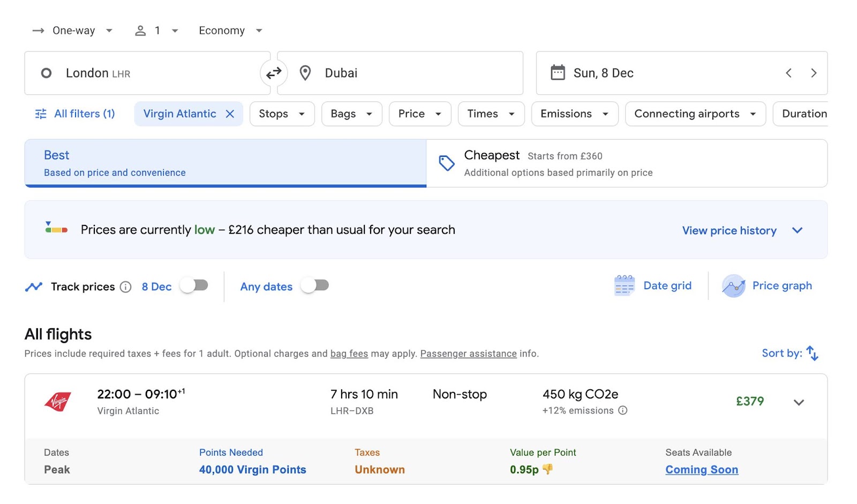Expand the £379 Virgin Atlantic flight details
857x504 pixels.
pos(799,402)
